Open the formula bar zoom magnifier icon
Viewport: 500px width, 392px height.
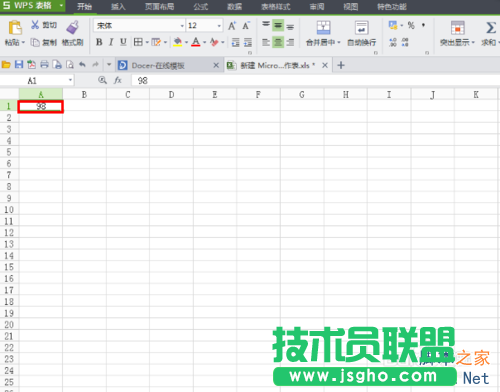click(102, 80)
